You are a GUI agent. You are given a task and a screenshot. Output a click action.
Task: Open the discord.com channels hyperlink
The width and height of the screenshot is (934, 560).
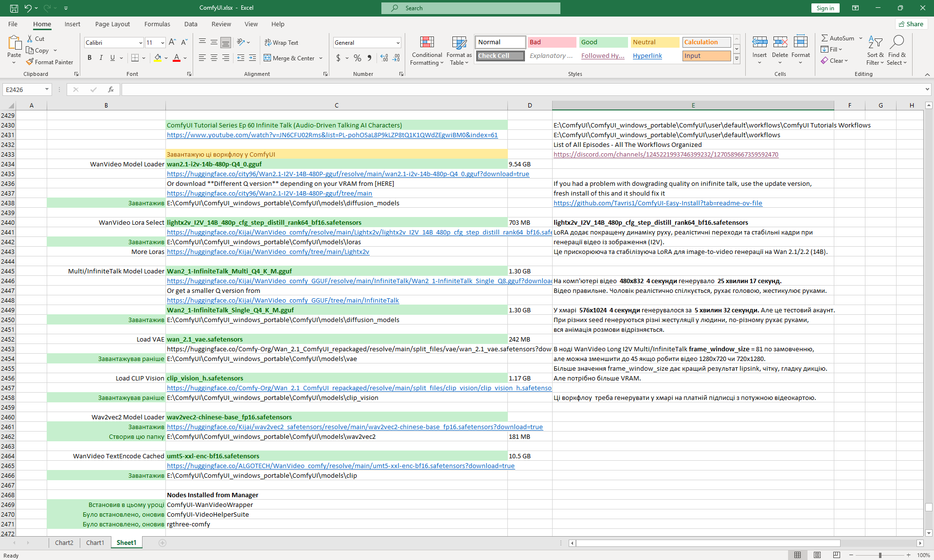(665, 154)
